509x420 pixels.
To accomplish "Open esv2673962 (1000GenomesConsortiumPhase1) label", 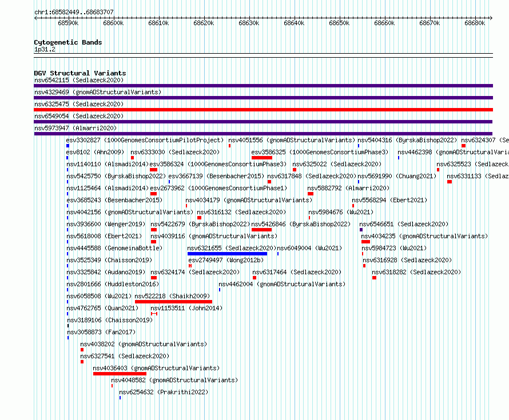I will 218,188.
